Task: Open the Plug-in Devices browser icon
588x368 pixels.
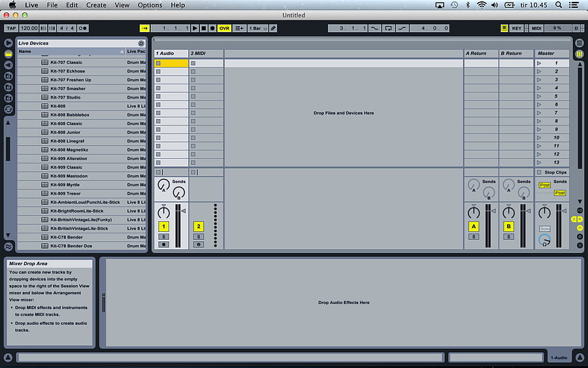Action: (x=8, y=65)
